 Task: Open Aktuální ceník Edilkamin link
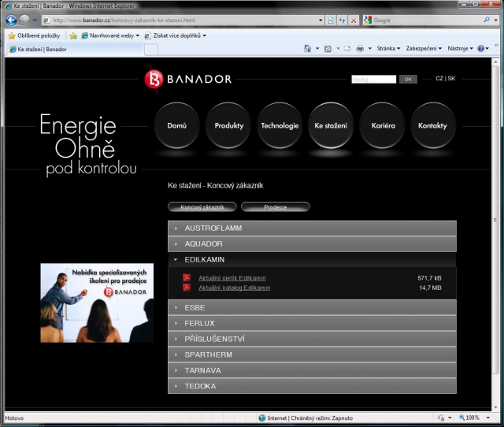tap(232, 278)
